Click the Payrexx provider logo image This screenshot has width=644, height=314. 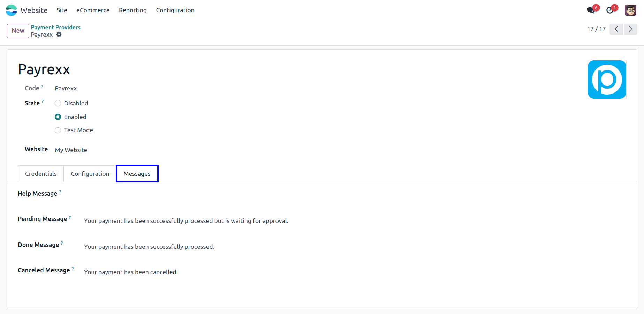[x=607, y=80]
